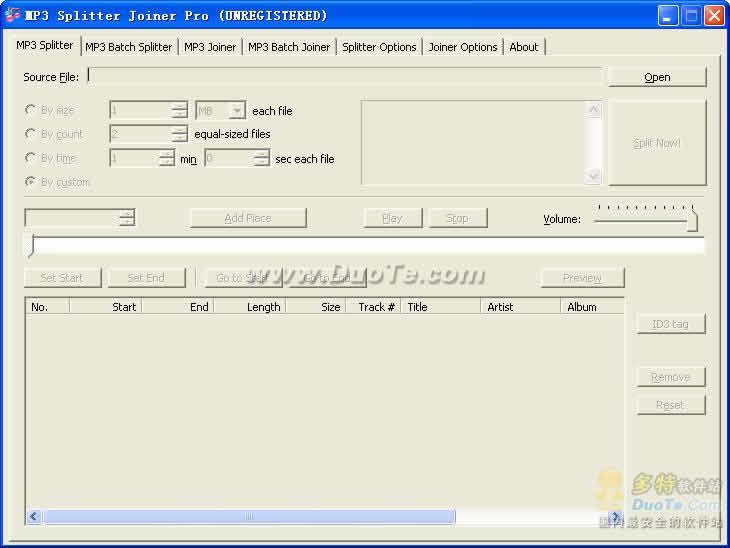Click the output list scroll down arrow
Screen dimensions: 730x548
(x=594, y=176)
